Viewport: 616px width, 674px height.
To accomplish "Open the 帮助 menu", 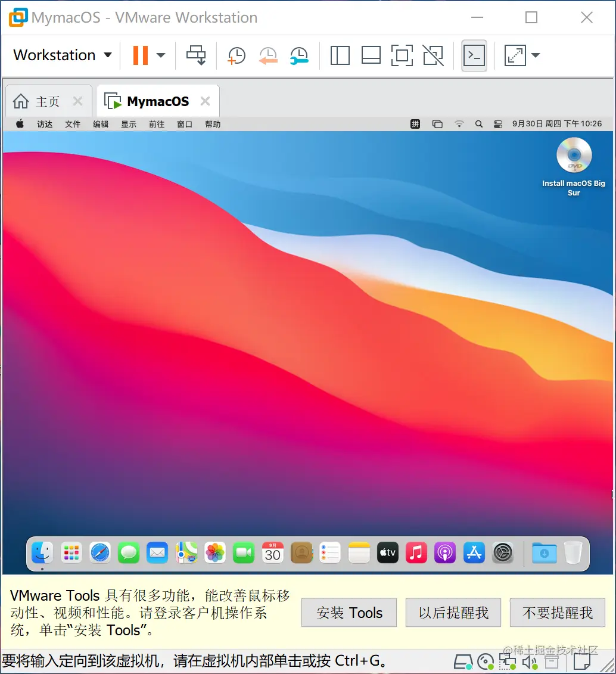I will tap(213, 124).
